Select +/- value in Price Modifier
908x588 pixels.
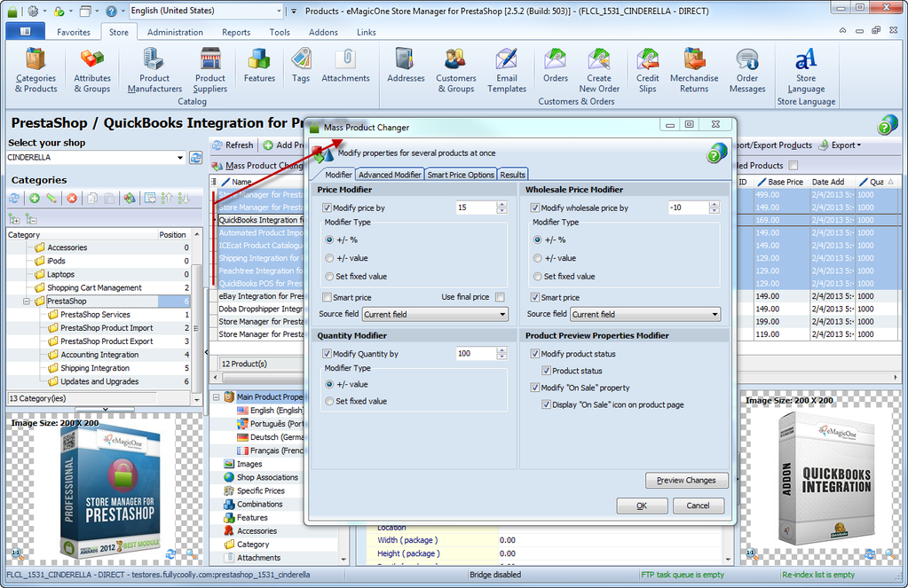[x=329, y=258]
